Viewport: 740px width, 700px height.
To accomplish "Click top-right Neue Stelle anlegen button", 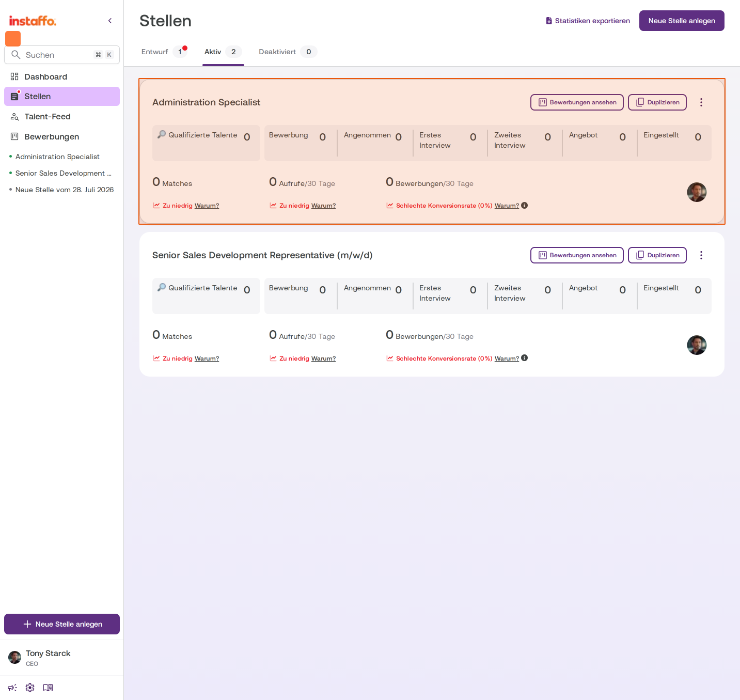I will pos(682,21).
